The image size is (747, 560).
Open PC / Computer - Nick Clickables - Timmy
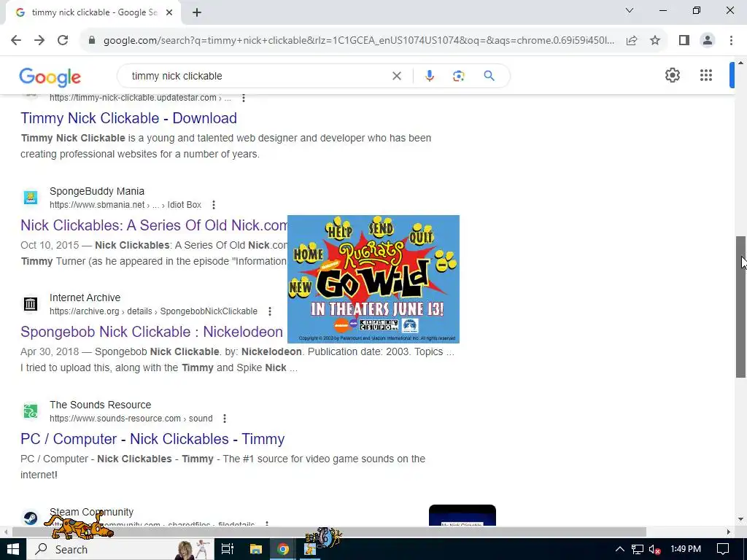(x=152, y=439)
